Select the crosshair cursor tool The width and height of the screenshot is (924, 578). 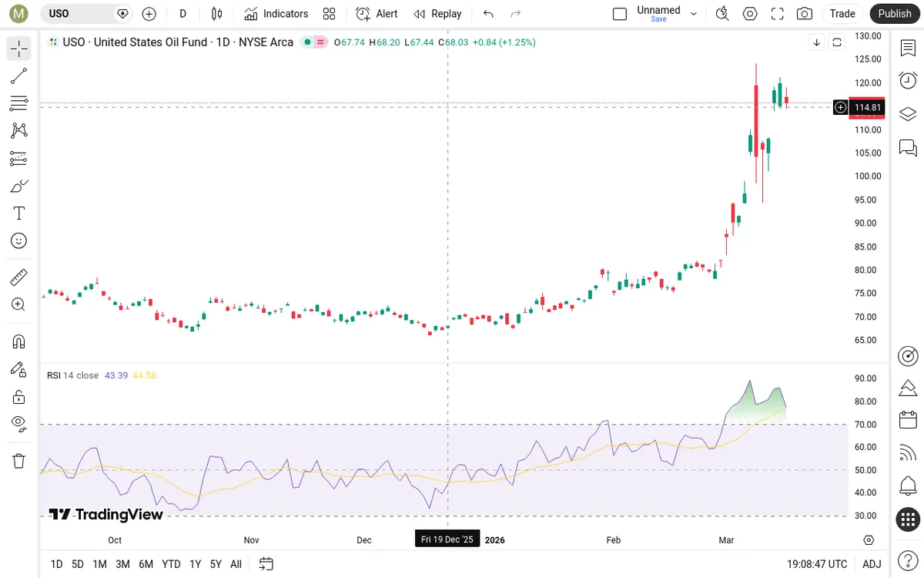pos(19,49)
